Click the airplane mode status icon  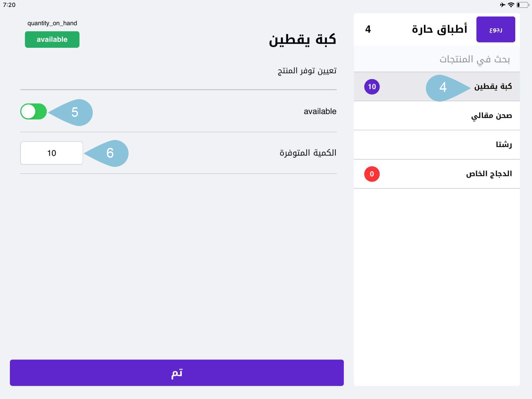tap(503, 5)
